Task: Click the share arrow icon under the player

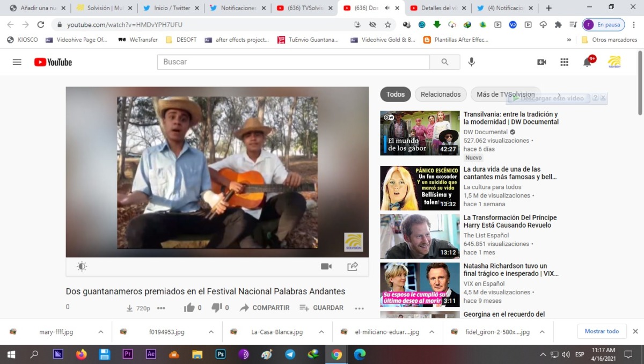Action: point(353,266)
